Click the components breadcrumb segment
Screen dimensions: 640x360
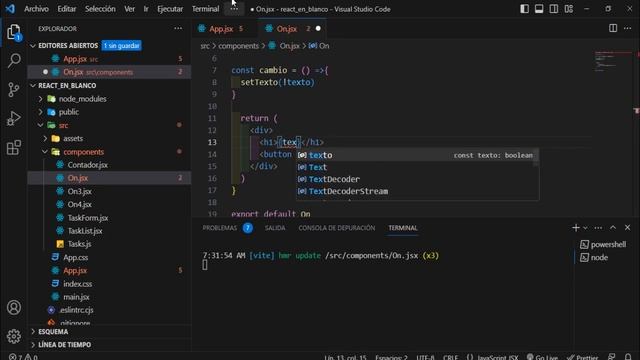pos(238,46)
